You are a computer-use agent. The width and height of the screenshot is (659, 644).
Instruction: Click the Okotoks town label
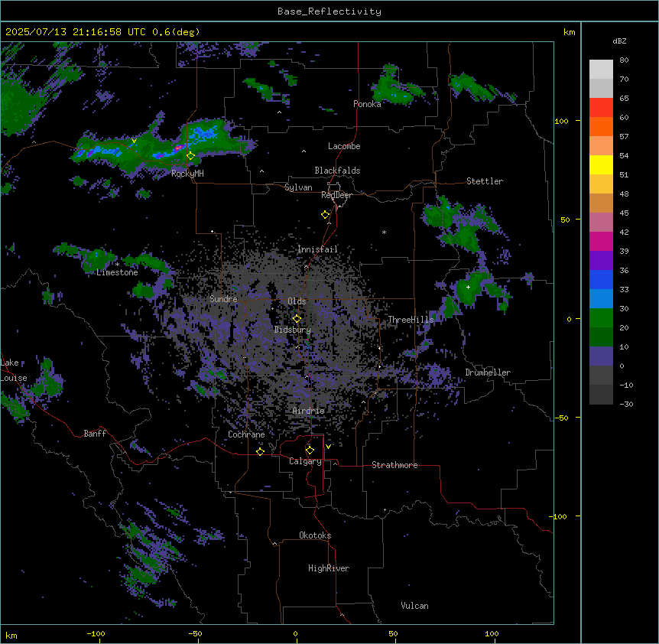315,535
